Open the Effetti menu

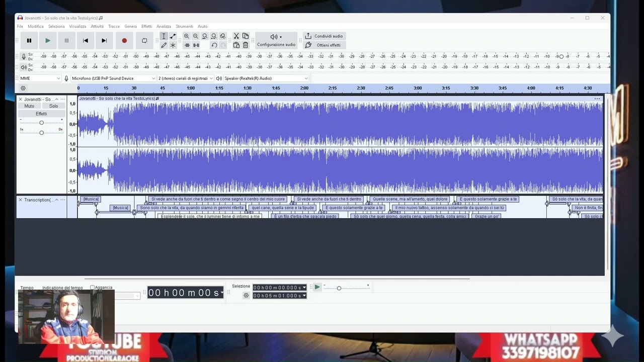click(x=146, y=27)
